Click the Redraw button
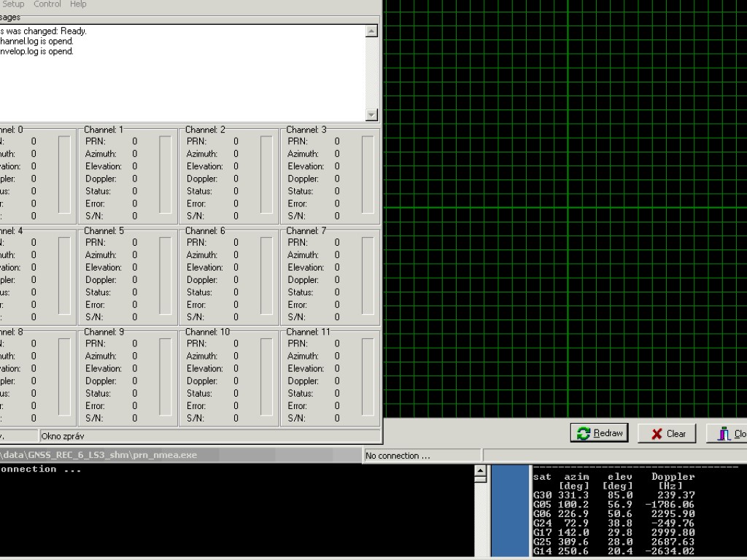Viewport: 747px width, 560px height. [600, 433]
